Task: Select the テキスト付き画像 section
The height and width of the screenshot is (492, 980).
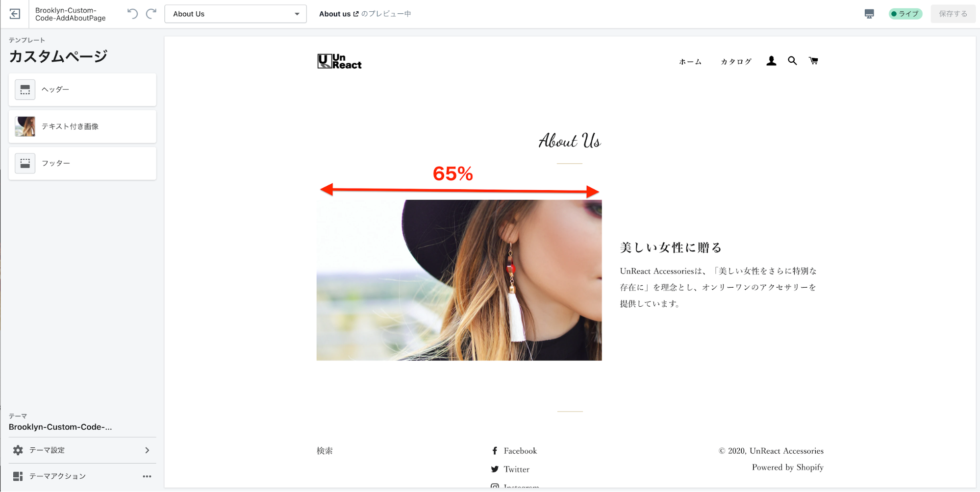Action: [82, 126]
